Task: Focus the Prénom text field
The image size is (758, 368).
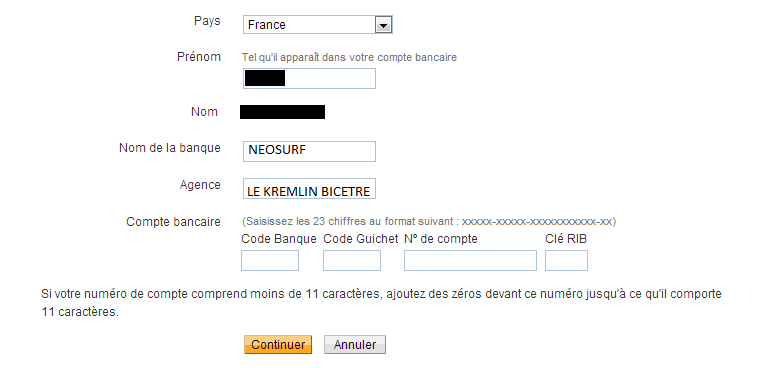Action: click(309, 78)
